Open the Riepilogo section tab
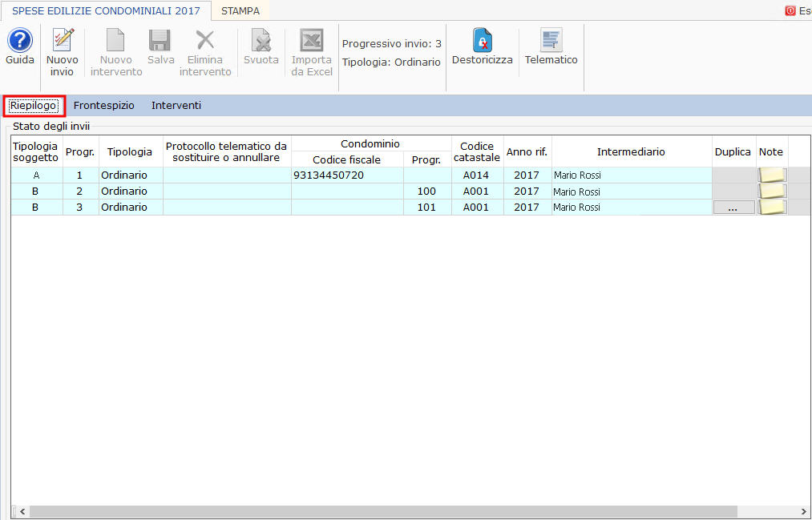The image size is (812, 520). click(34, 106)
